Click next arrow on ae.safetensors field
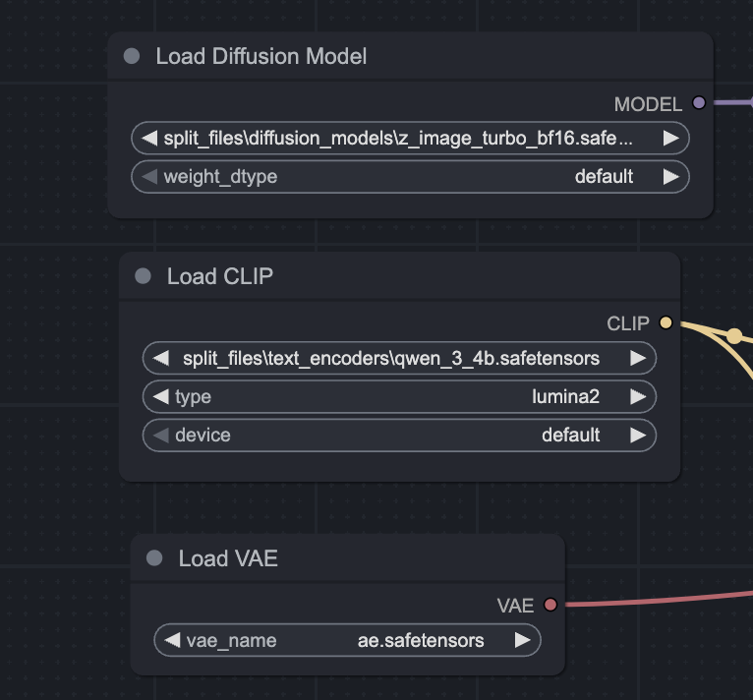753x700 pixels. coord(522,641)
